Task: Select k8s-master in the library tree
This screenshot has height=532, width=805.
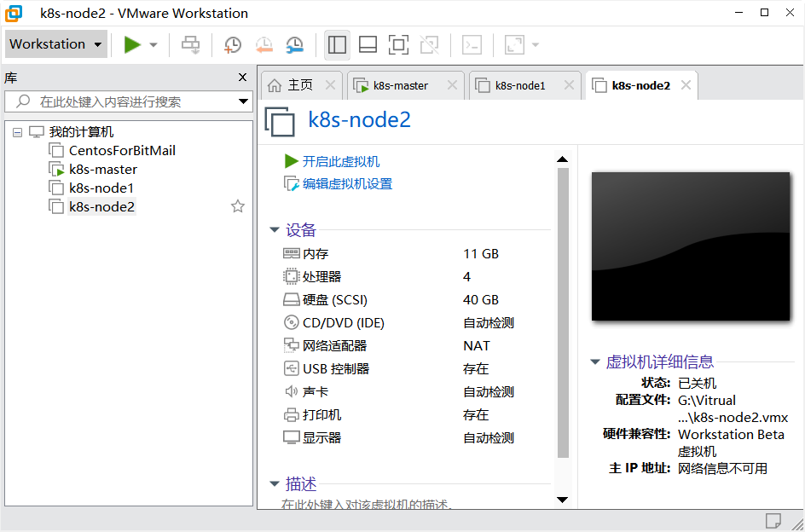Action: point(103,170)
